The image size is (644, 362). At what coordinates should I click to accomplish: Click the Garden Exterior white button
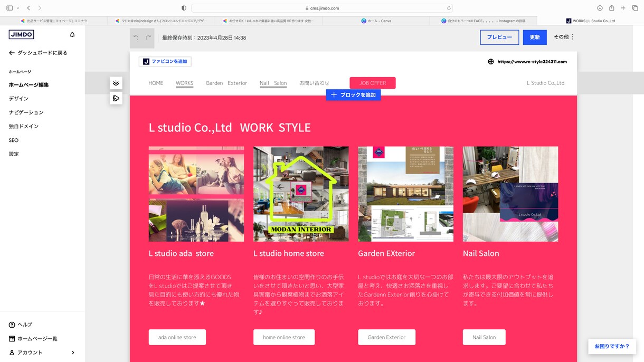click(x=386, y=337)
